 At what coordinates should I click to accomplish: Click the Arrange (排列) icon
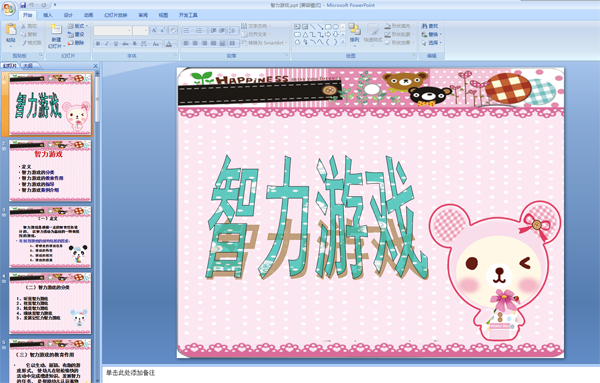pyautogui.click(x=355, y=33)
